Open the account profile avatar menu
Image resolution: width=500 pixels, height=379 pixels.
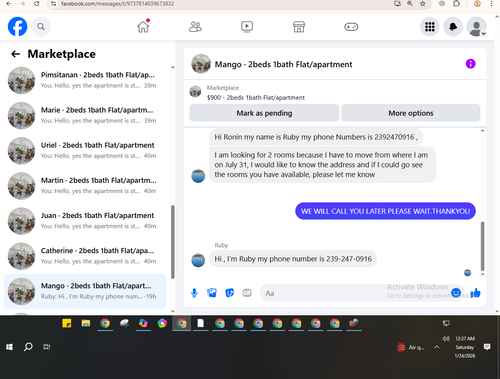pos(477,27)
